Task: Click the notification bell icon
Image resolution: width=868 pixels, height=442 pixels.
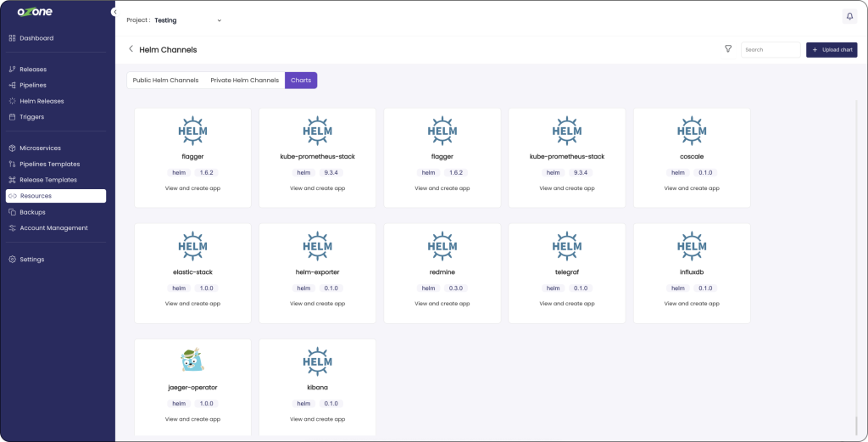Action: point(849,16)
